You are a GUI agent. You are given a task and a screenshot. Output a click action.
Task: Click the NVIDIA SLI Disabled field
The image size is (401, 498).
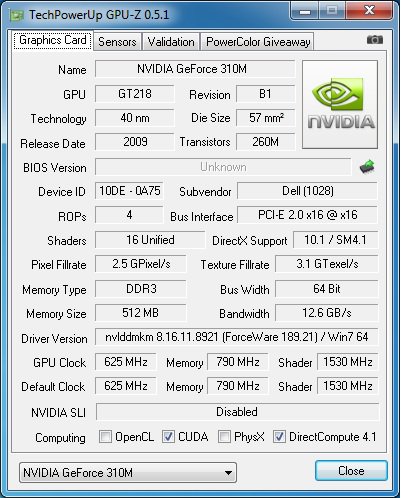pos(237,412)
